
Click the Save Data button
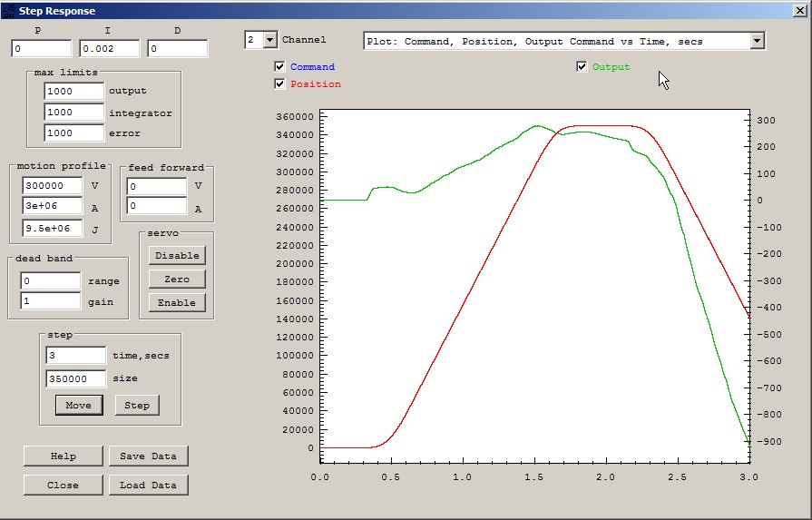(x=148, y=456)
